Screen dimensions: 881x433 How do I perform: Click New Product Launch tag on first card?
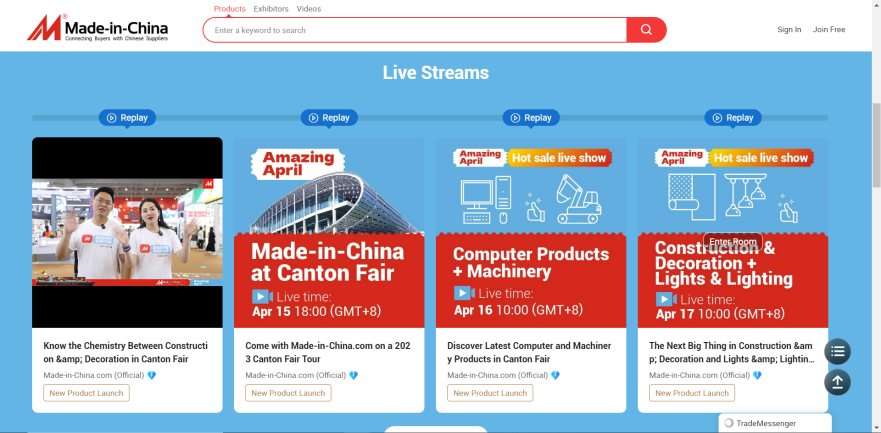pos(87,393)
